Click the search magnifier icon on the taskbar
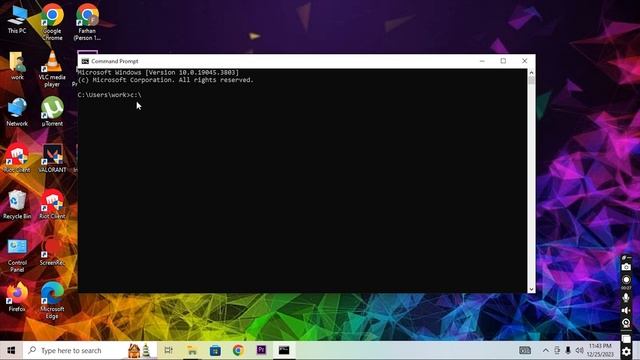Screen dimensions: 640x360 pos(32,350)
